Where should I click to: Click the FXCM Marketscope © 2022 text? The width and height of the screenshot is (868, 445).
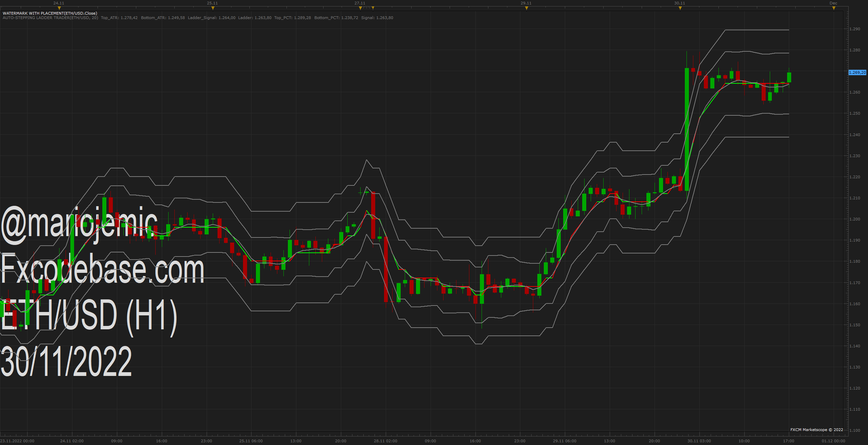point(817,430)
